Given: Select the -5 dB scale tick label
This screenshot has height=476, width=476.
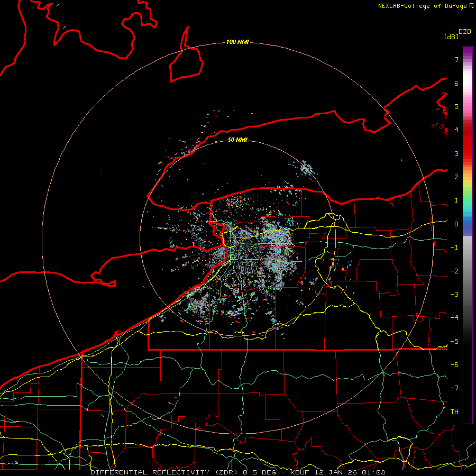Looking at the screenshot, I should click(x=454, y=342).
